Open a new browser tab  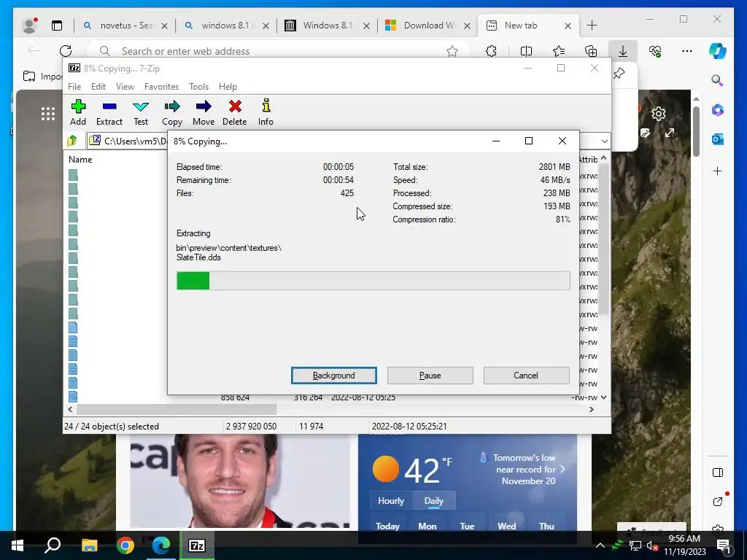(592, 26)
